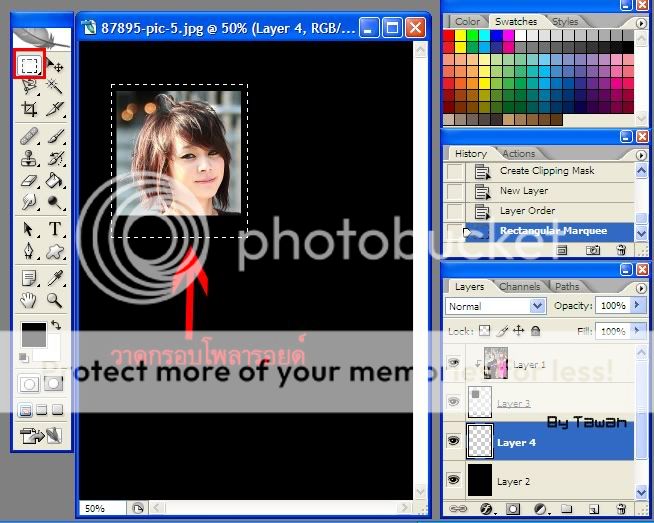Hide Layer 2 with eye icon
The height and width of the screenshot is (523, 654).
click(x=454, y=480)
